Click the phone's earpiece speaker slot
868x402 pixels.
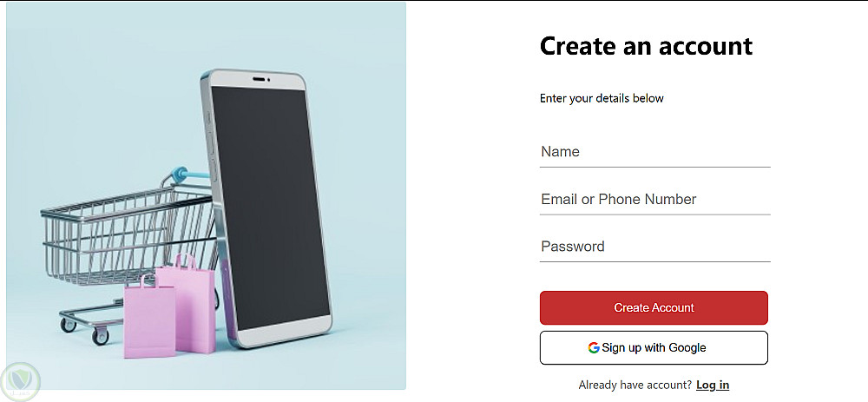click(259, 79)
